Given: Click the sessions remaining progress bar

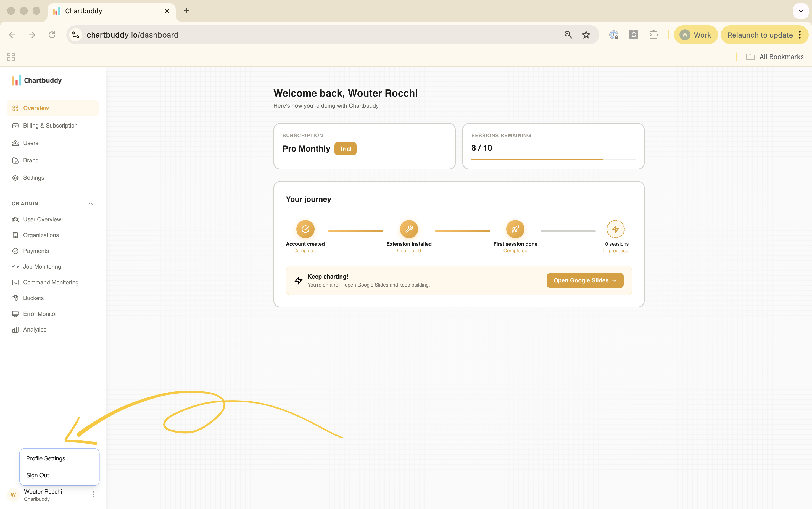Looking at the screenshot, I should click(553, 159).
